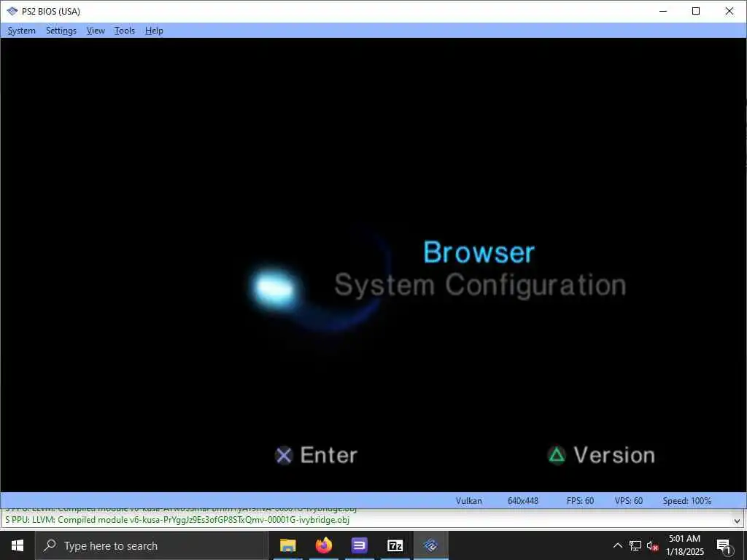This screenshot has width=747, height=560.
Task: Click the Vulkan renderer status entry
Action: tap(468, 500)
